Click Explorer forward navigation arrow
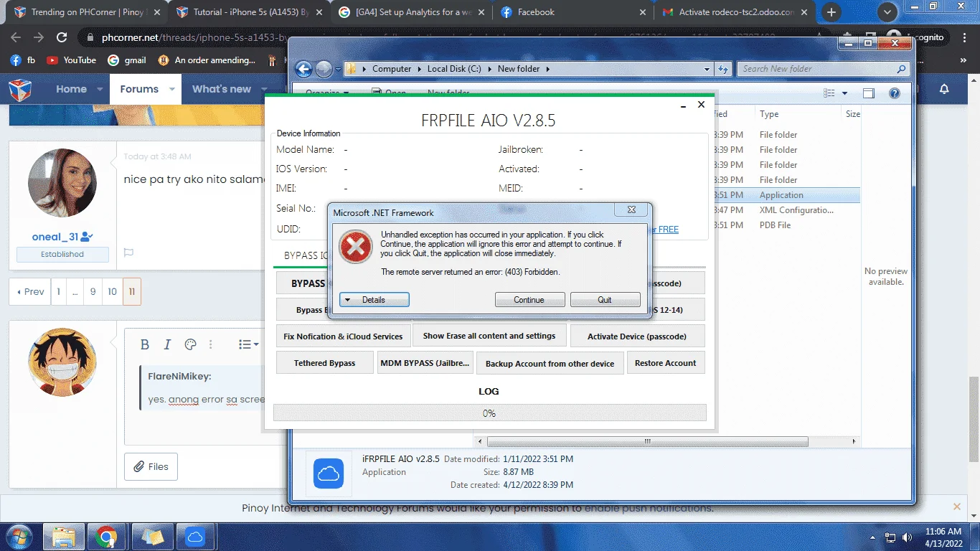 [324, 69]
